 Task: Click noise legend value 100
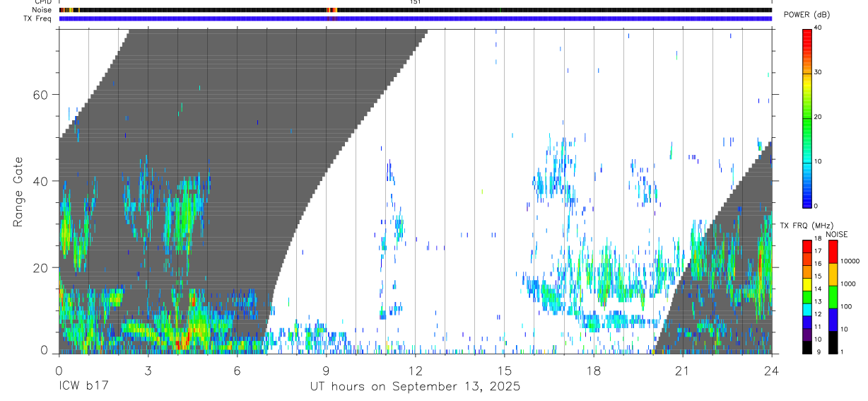point(846,306)
